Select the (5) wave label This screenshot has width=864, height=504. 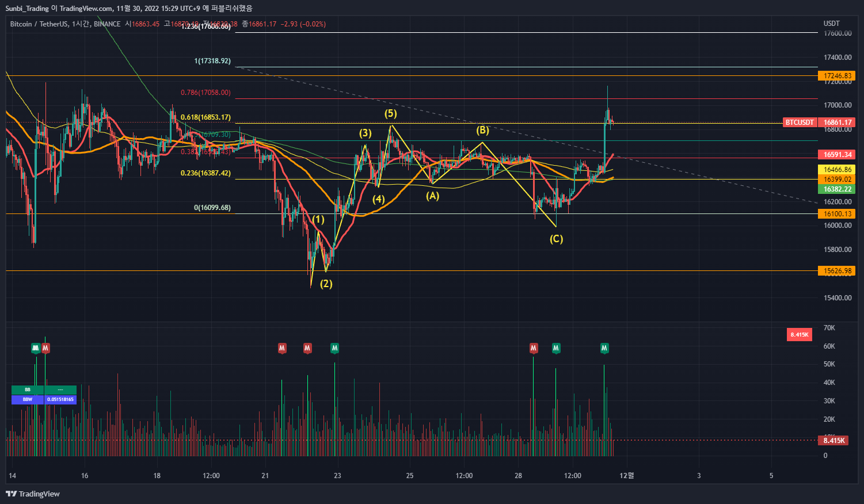[x=391, y=113]
